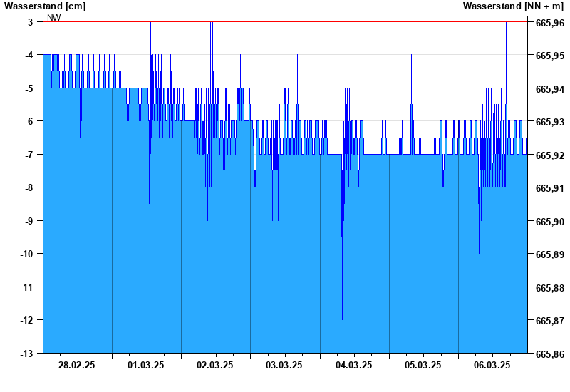Screen dimensions: 570x392
Task: Click the 665,96 value on right axis
Action: tap(550, 23)
